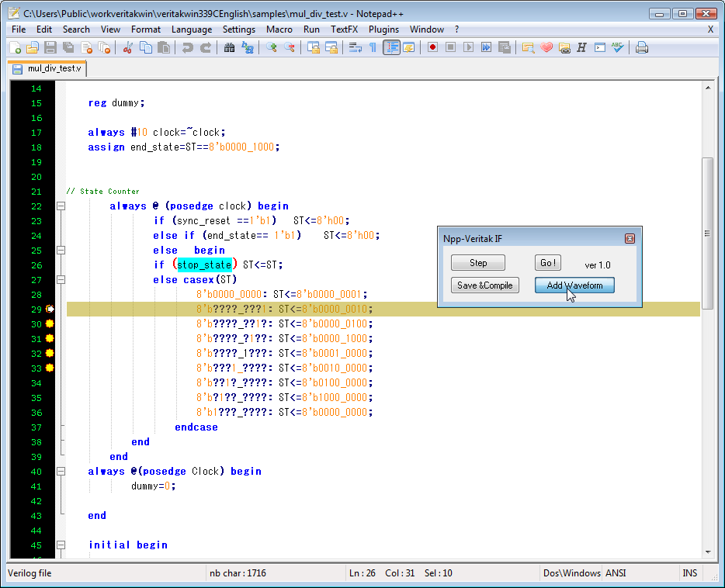Click the Close All documents icon

click(105, 47)
